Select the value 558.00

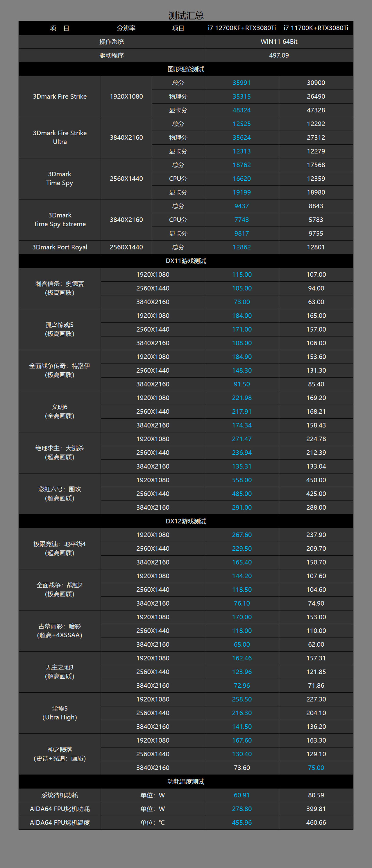point(242,480)
